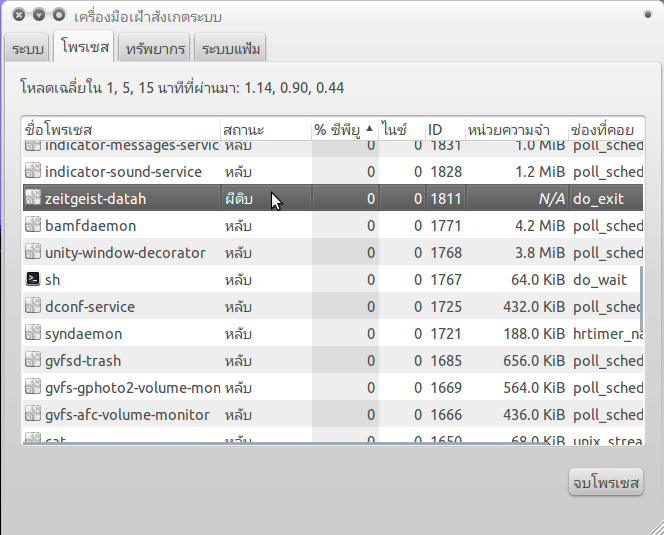Sort by the % ซีพียู column header
The height and width of the screenshot is (535, 664).
click(342, 130)
